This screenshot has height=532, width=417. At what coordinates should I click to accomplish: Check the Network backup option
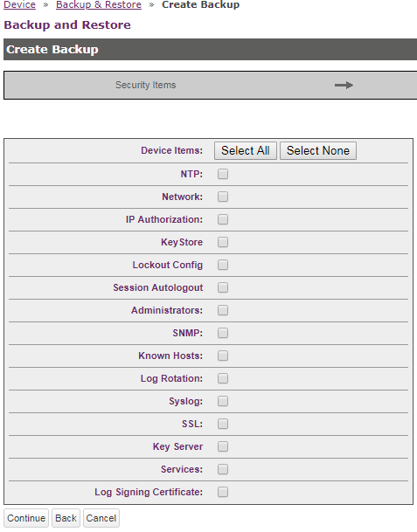pyautogui.click(x=223, y=197)
